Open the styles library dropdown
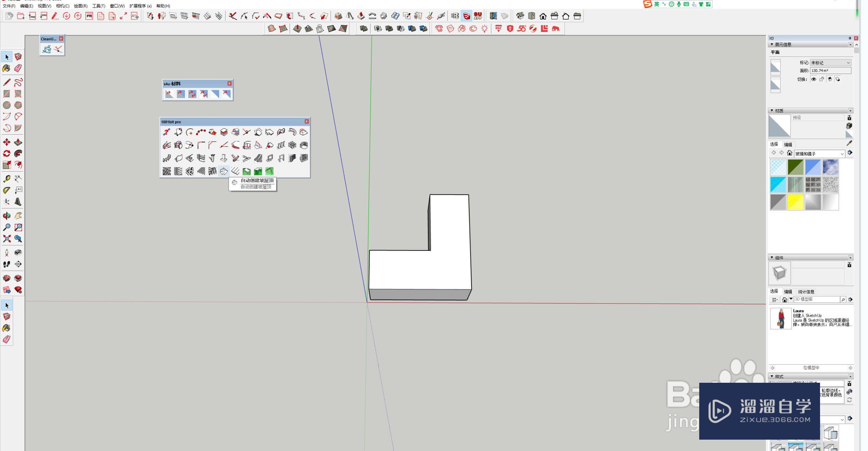The image size is (868, 451). [842, 419]
